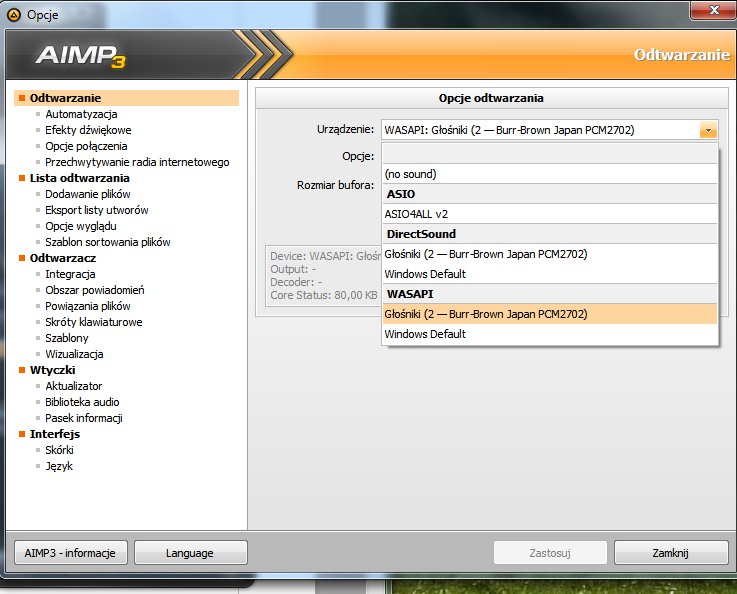Open Aktualizator plugin settings
This screenshot has height=594, width=737.
point(73,386)
